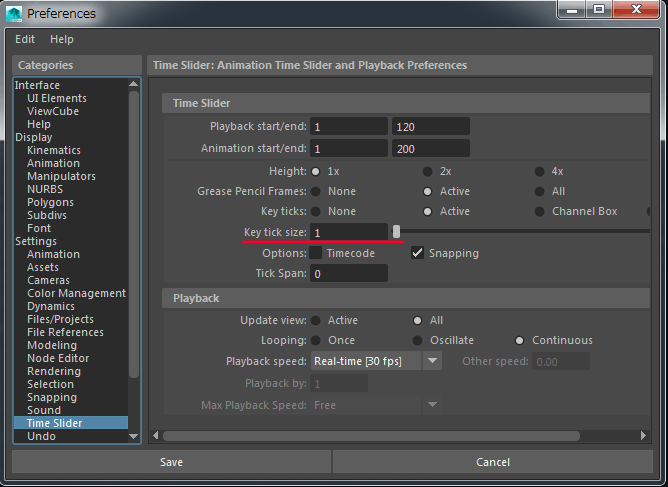668x487 pixels.
Task: Open Max Playback Speed dropdown
Action: tap(431, 405)
